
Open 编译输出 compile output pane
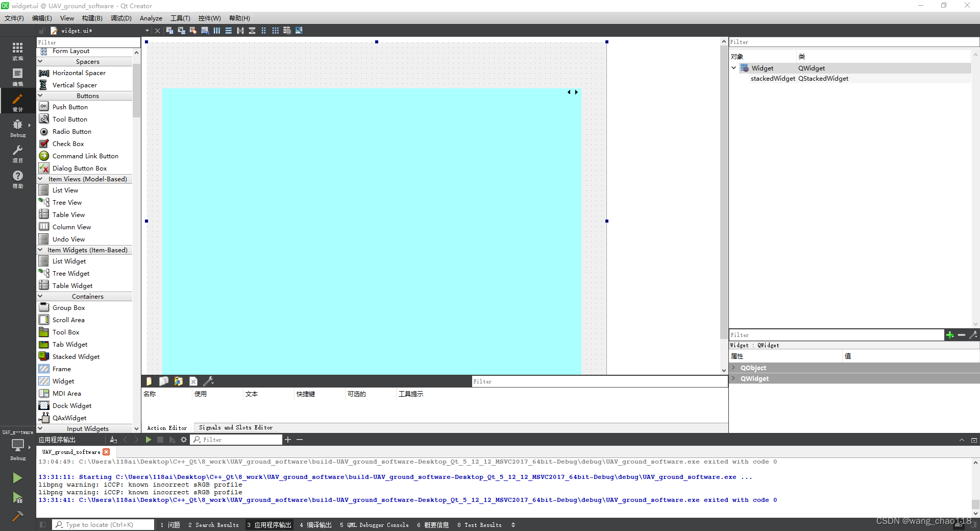315,525
